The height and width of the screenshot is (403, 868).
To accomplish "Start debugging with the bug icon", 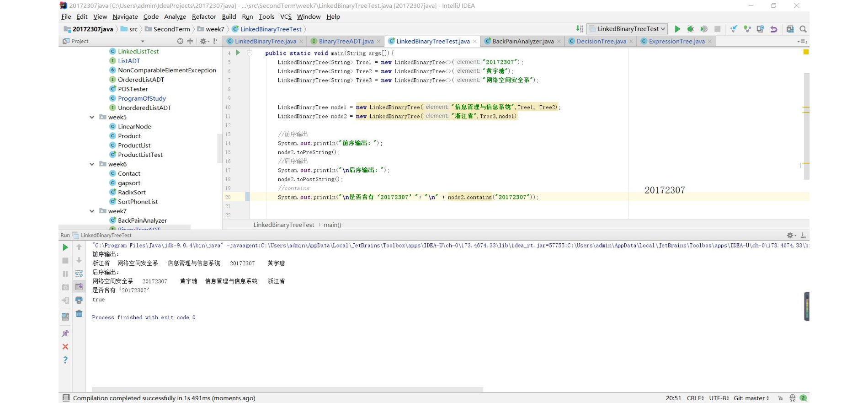I will coord(691,29).
